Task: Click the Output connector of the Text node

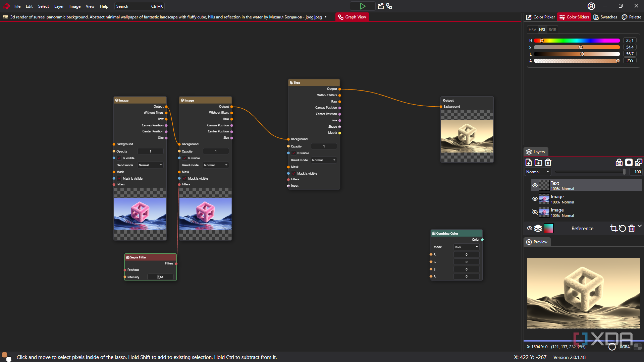Action: point(339,89)
